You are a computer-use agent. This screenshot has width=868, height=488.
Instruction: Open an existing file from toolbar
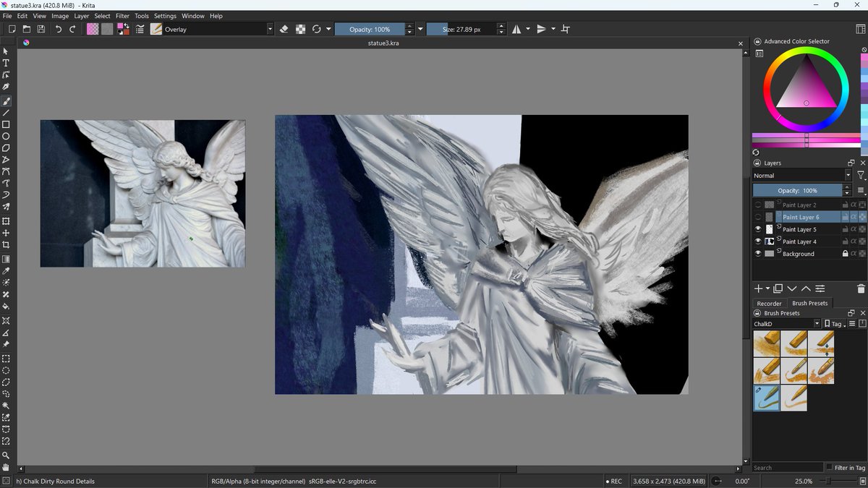pos(26,29)
